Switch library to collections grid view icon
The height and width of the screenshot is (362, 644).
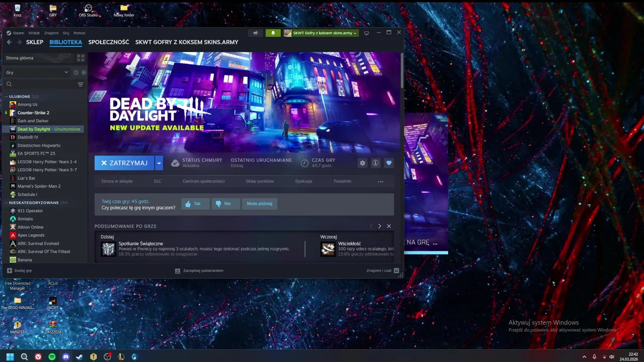click(x=80, y=58)
